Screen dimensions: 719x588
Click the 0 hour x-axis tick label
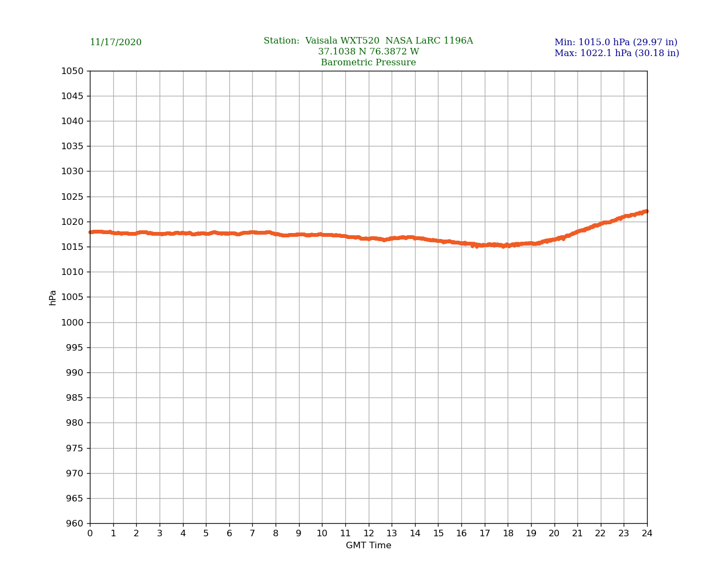90,534
